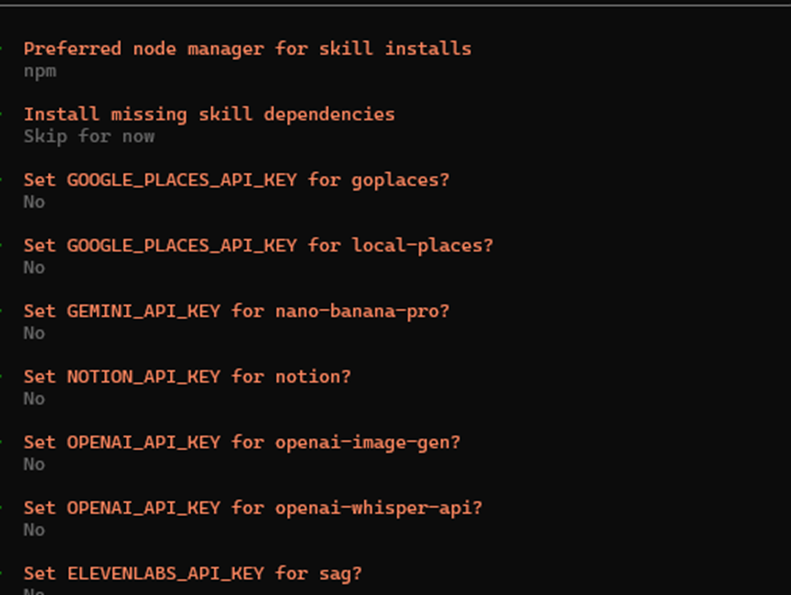Click the 'Skip for now' answer
This screenshot has height=595, width=791.
point(89,136)
